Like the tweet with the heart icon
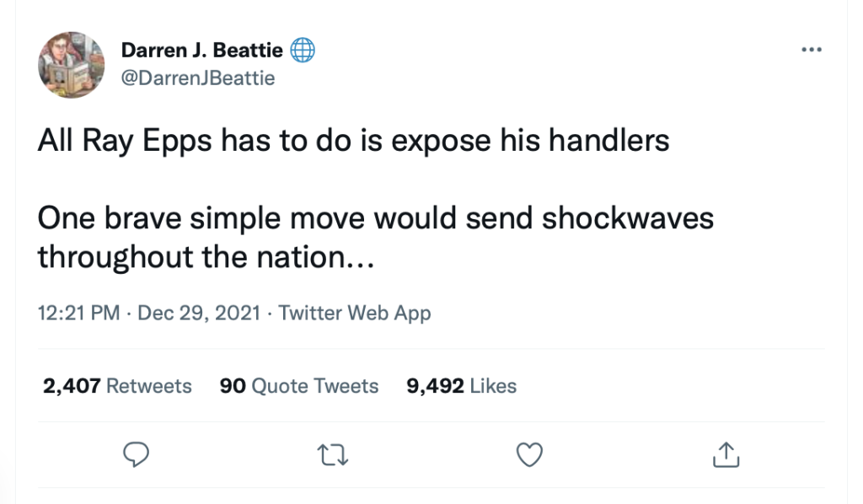This screenshot has width=863, height=504. (528, 454)
